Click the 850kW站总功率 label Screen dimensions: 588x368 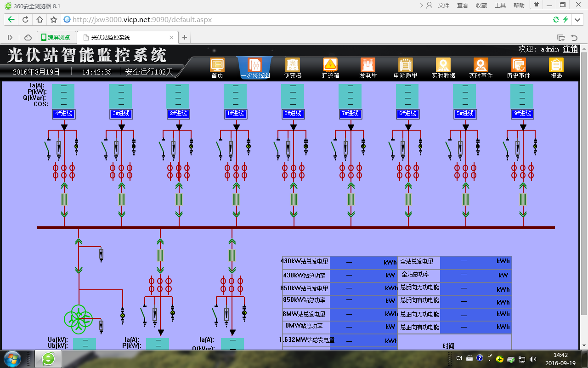304,300
